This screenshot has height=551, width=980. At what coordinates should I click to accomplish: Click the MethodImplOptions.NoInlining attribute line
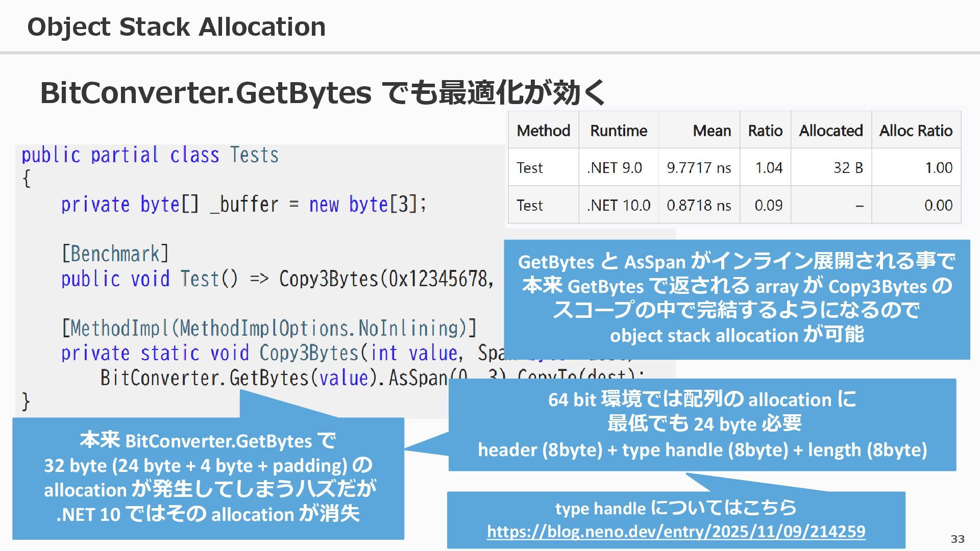coord(268,328)
